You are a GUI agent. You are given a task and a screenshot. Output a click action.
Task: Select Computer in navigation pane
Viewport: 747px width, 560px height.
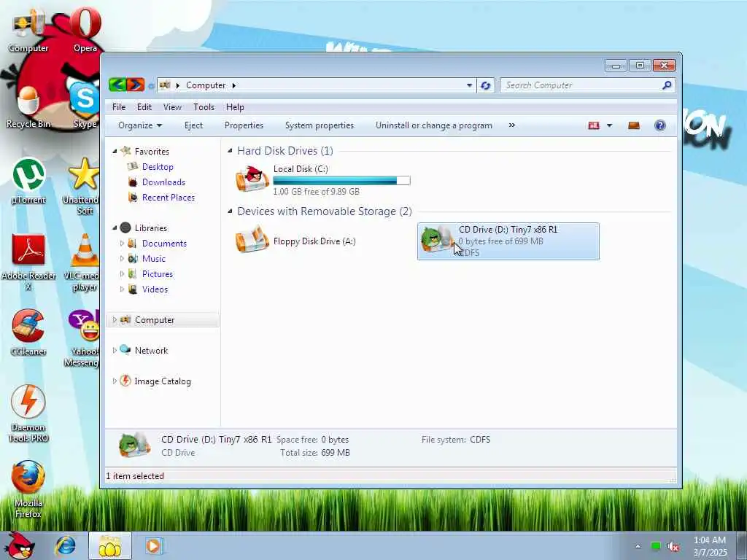pos(163,320)
